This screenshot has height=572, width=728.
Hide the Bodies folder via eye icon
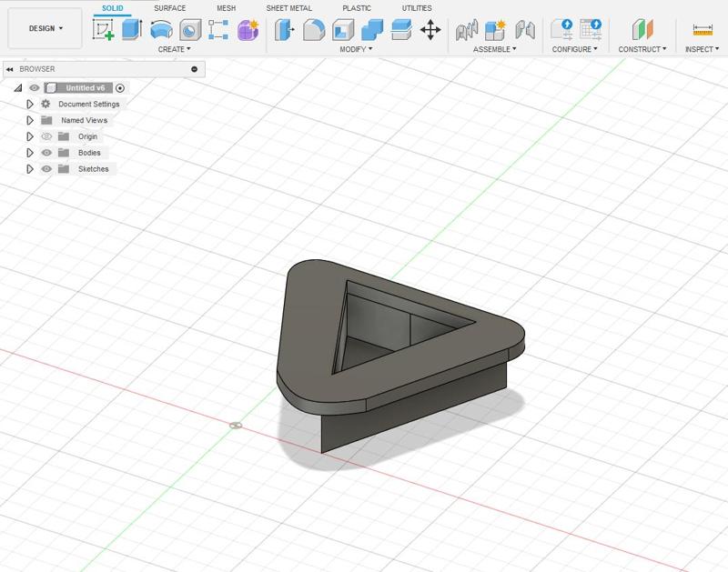(x=46, y=153)
